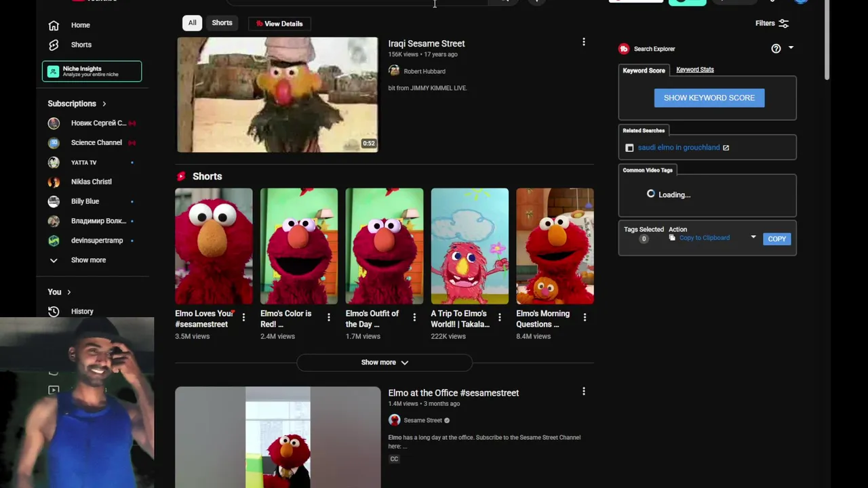The image size is (868, 488).
Task: Click the page vertical scrollbar
Action: 827,41
